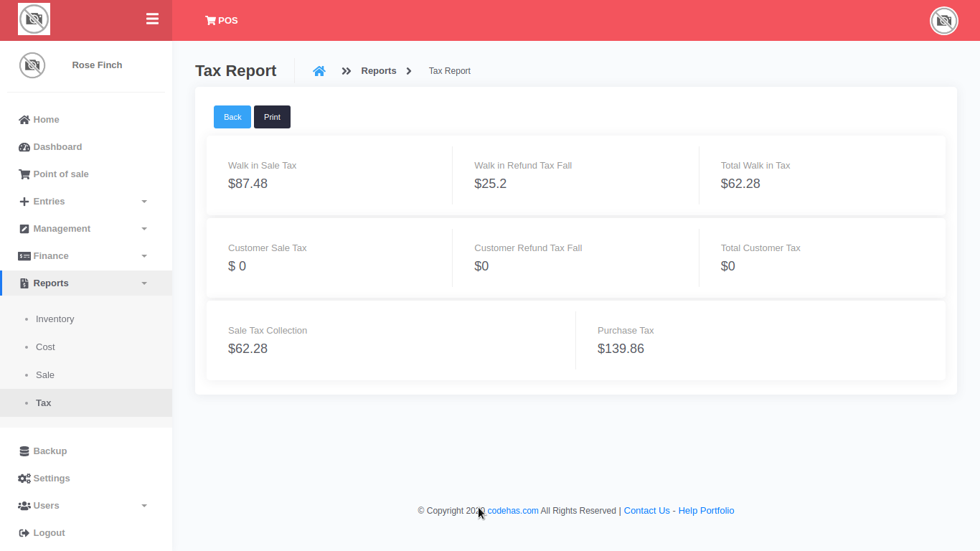Select the Point of sale tag icon
This screenshot has width=980, height=551.
pyautogui.click(x=24, y=174)
